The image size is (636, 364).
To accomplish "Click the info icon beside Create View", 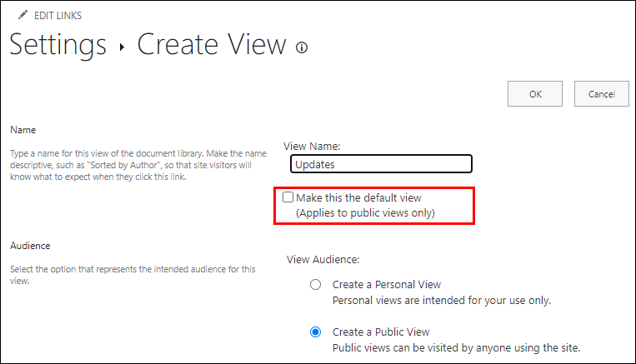I will point(302,47).
